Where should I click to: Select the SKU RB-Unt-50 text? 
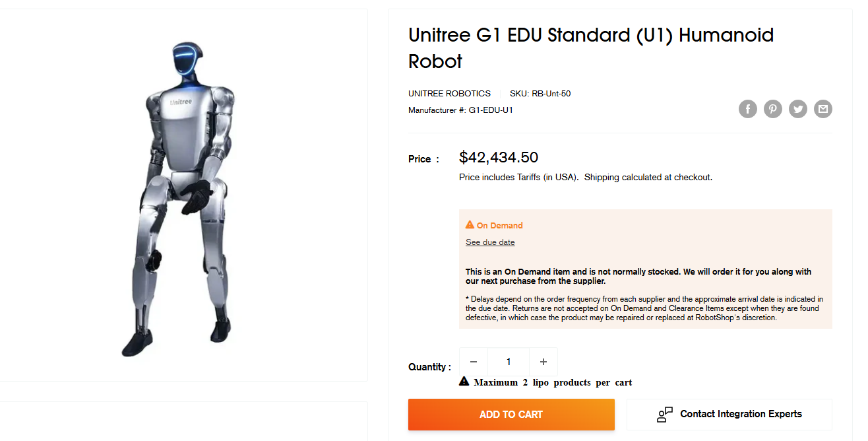[x=540, y=94]
